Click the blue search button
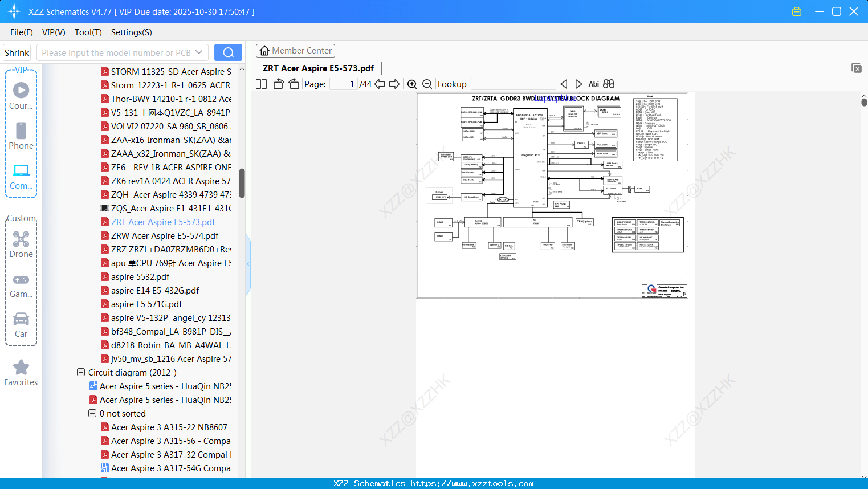This screenshot has width=868, height=489. click(228, 52)
